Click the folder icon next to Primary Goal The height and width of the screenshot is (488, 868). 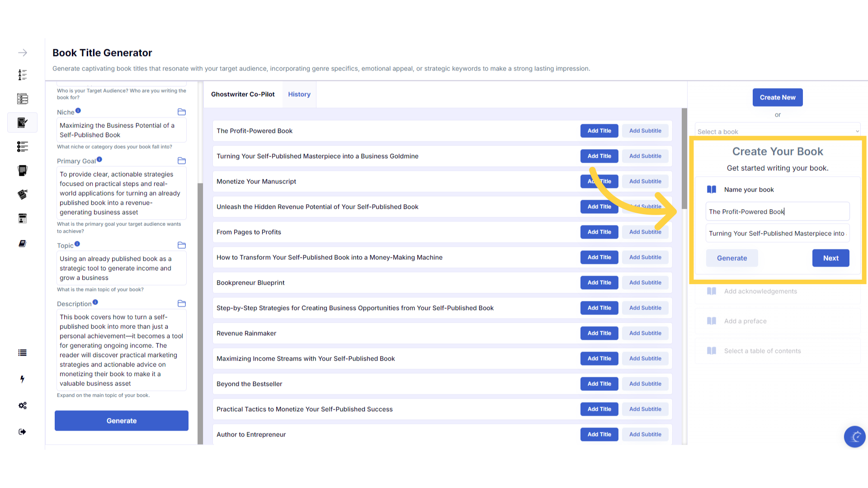pos(182,161)
